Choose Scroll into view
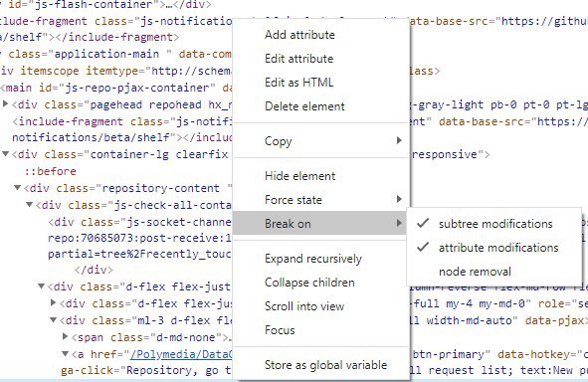The image size is (588, 382). pyautogui.click(x=304, y=306)
